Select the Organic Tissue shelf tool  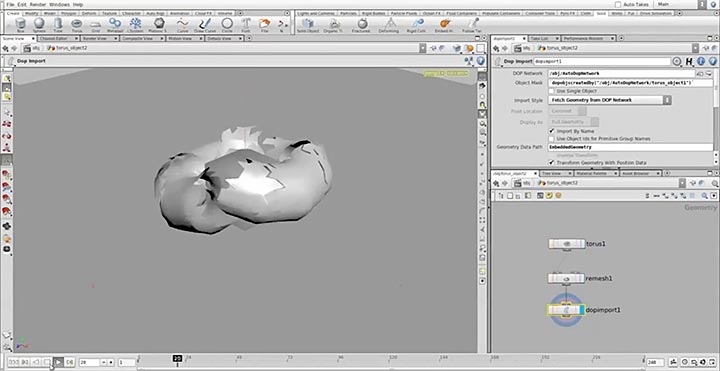335,25
